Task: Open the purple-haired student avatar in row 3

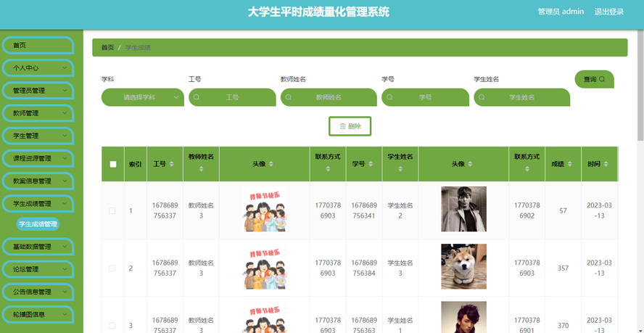Action: [463, 317]
